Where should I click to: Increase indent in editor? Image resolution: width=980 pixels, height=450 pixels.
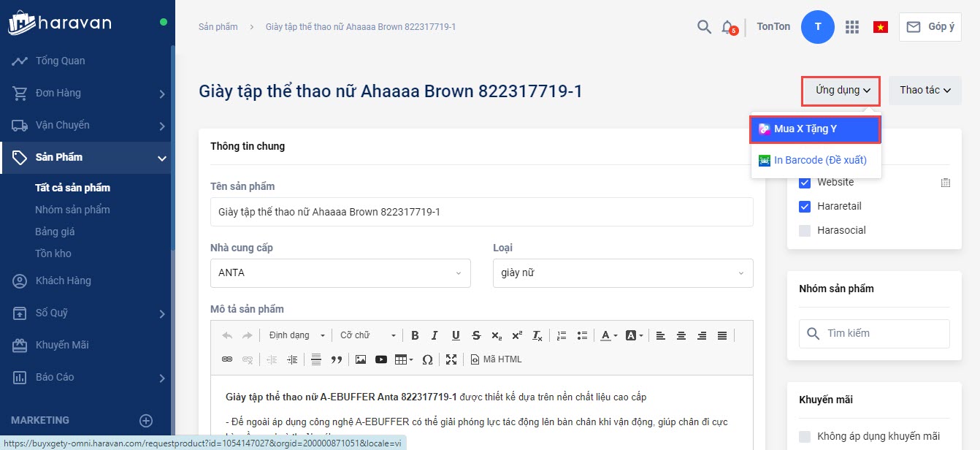pyautogui.click(x=293, y=359)
